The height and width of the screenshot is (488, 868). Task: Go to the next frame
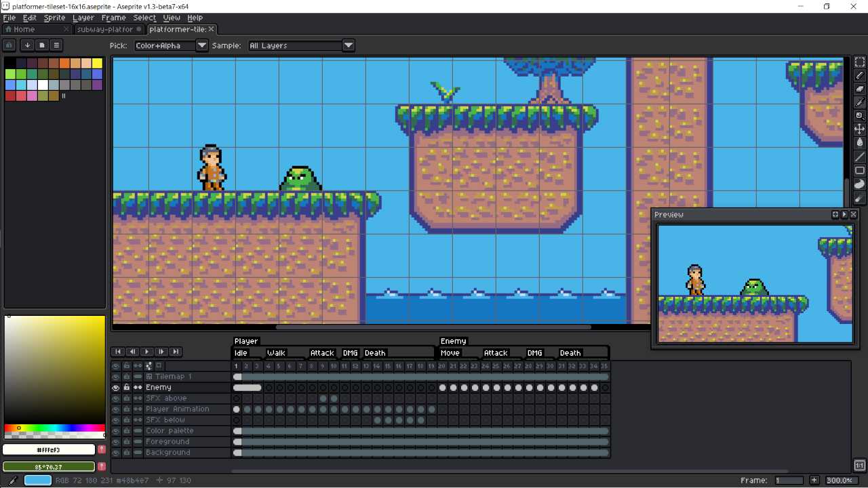(x=161, y=352)
